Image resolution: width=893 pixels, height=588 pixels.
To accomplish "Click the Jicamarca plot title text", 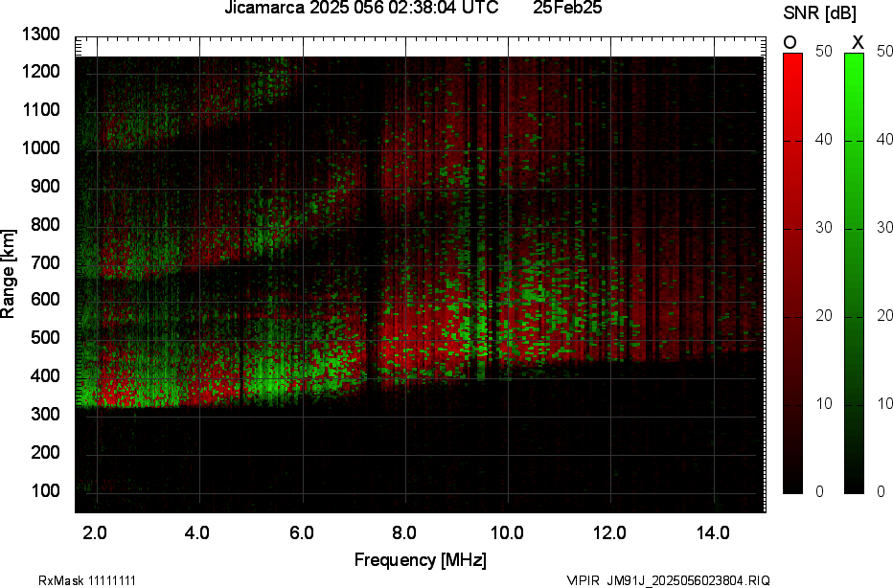I will 361,8.
